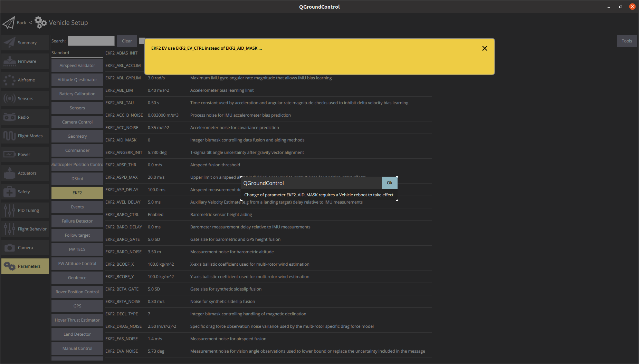Select the Follow target group
Screen dimensions: 639x364
77,235
